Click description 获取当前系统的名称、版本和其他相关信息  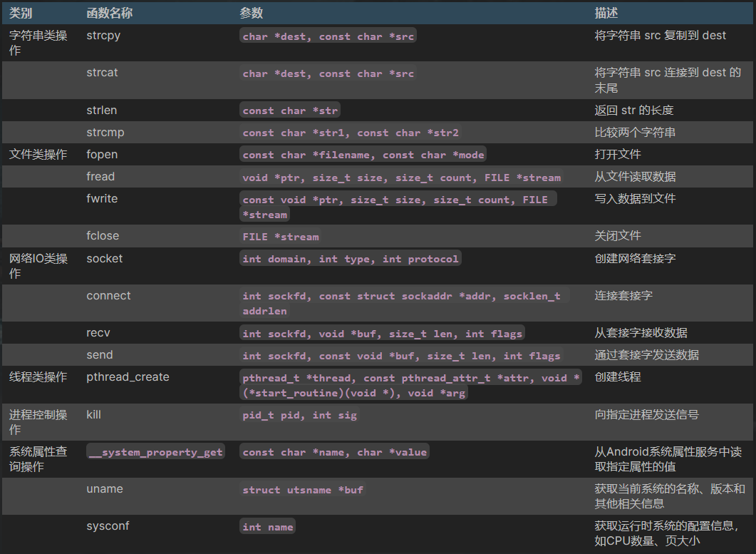670,496
